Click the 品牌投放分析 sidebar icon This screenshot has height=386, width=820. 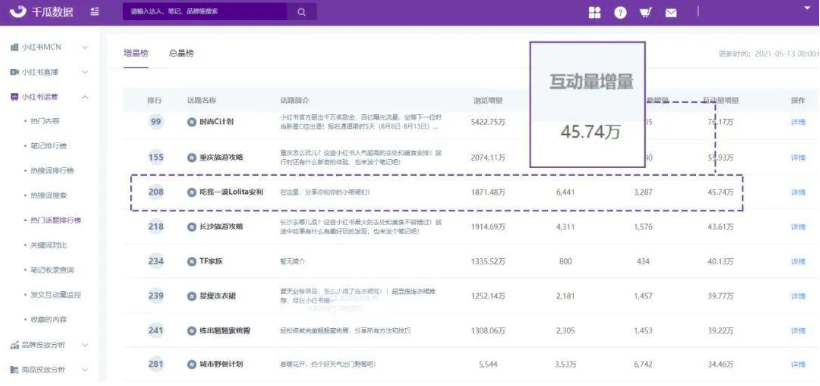15,345
